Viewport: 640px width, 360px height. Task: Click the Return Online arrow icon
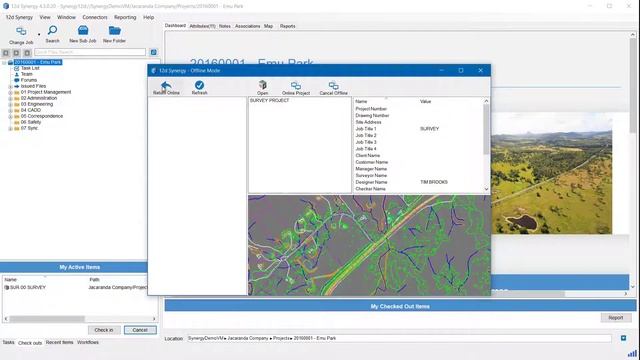pos(166,85)
